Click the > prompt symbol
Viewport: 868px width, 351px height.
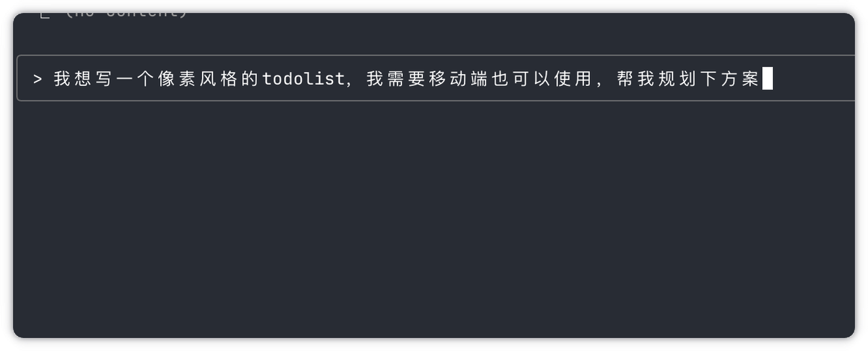pos(38,79)
